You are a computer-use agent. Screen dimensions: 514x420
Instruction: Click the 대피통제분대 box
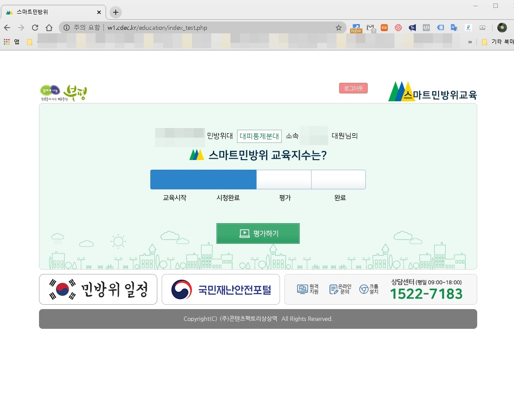pyautogui.click(x=259, y=136)
